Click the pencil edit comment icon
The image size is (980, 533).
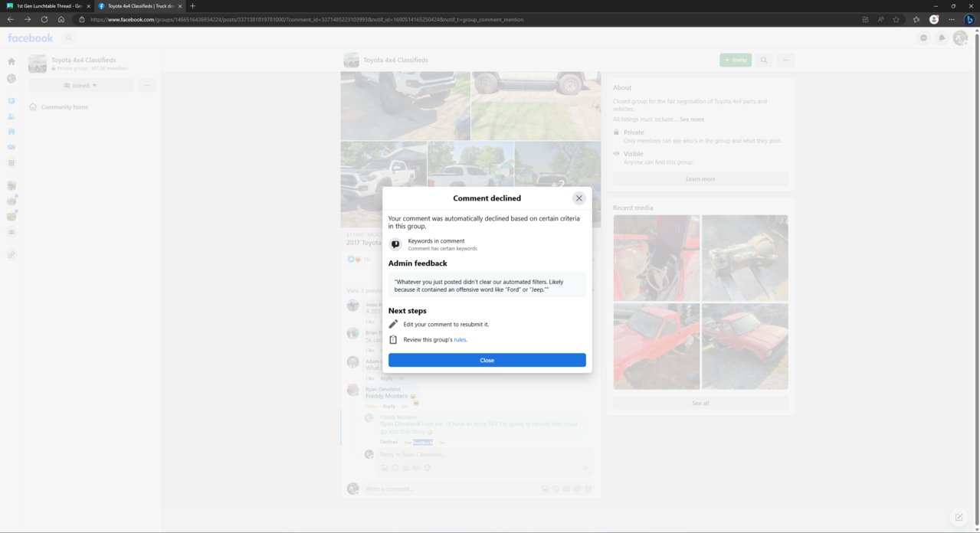(393, 324)
